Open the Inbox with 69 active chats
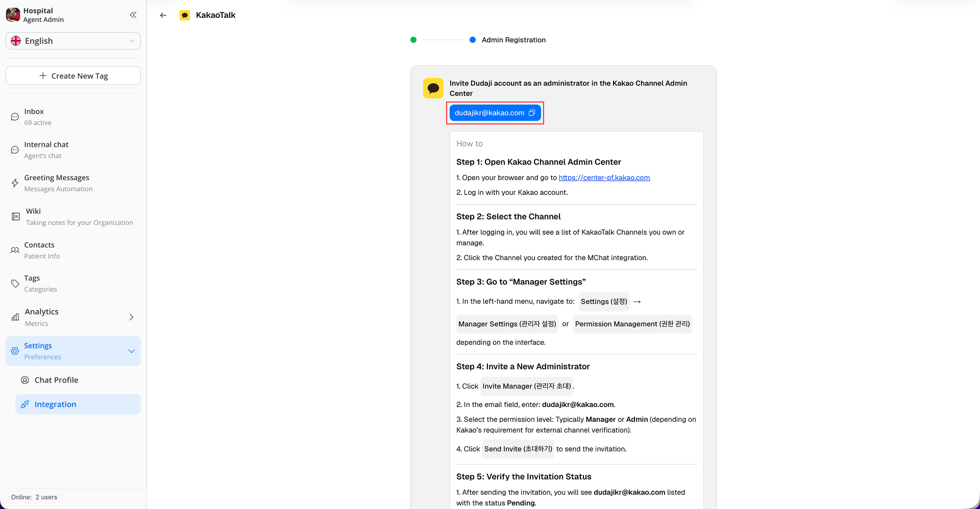The width and height of the screenshot is (980, 509). (x=34, y=116)
